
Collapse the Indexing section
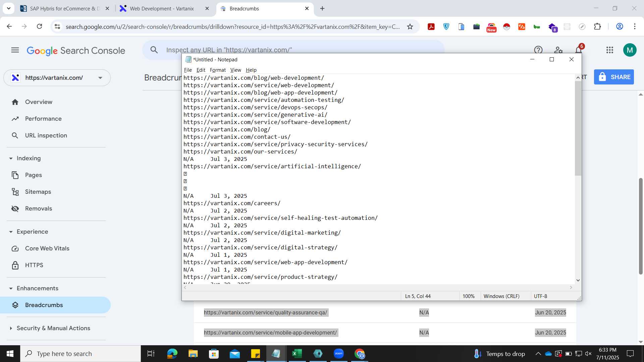point(11,158)
